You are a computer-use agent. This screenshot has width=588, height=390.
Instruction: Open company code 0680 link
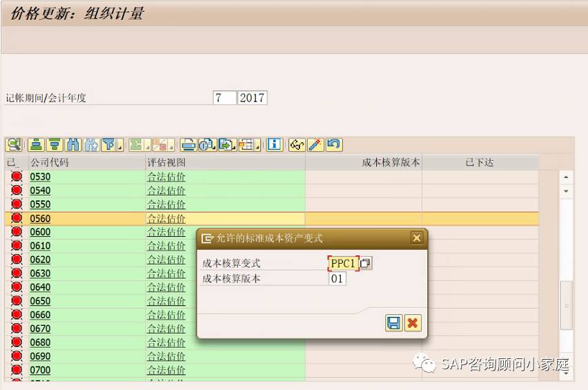point(40,343)
